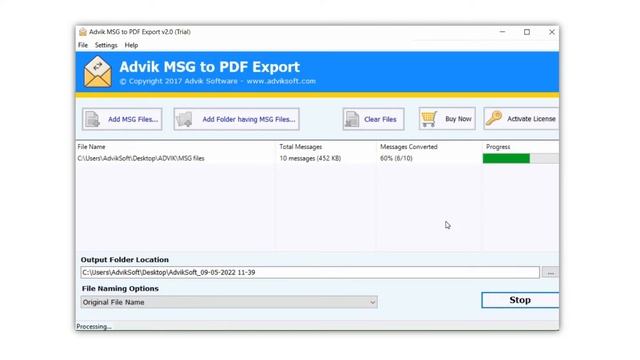The image size is (640, 360).
Task: Click the Clear Files button
Action: [373, 119]
